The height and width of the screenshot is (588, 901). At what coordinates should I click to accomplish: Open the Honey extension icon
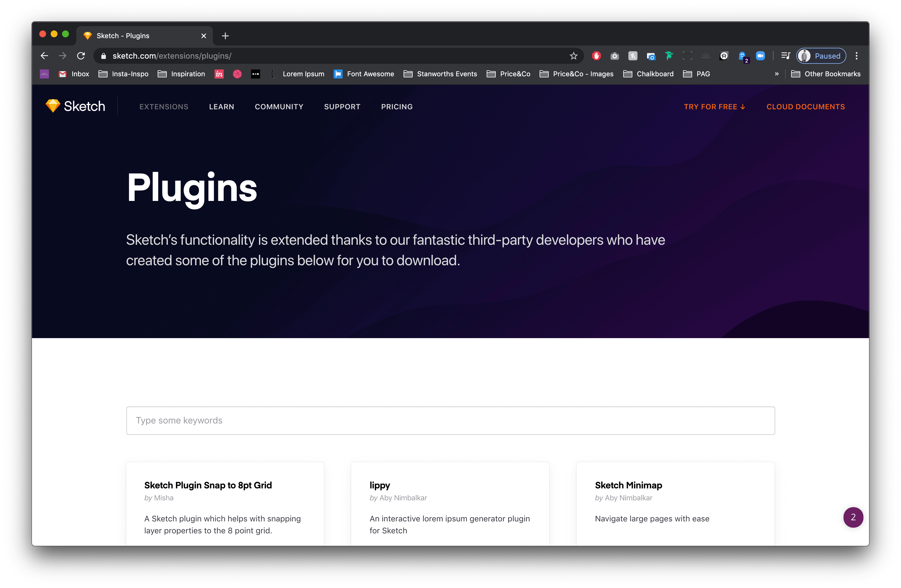click(x=633, y=56)
